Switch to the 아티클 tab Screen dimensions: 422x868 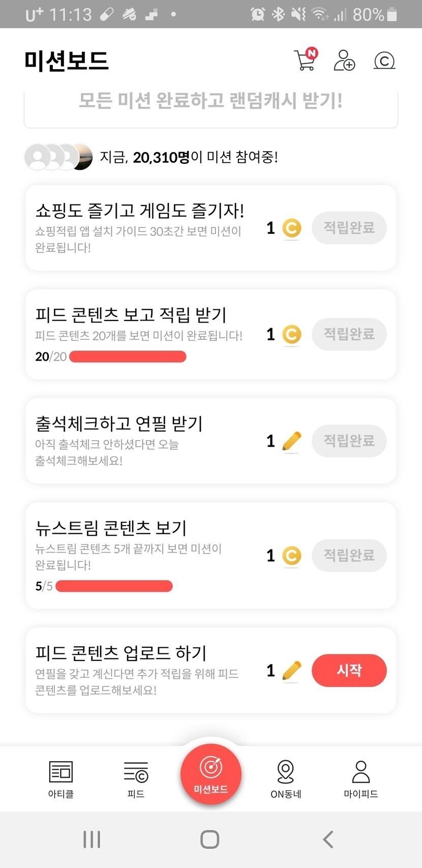(61, 779)
